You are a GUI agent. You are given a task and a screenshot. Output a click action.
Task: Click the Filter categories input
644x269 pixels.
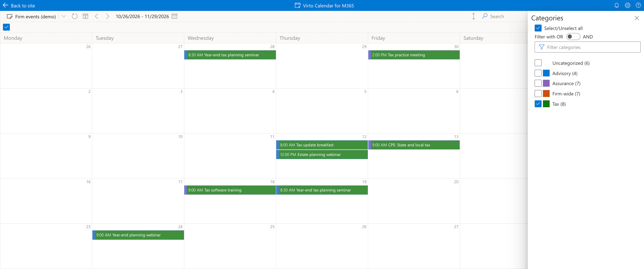coord(587,47)
